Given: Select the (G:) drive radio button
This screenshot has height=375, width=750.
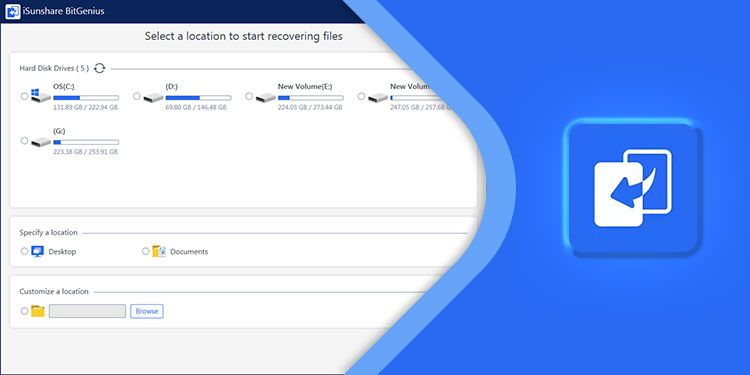Looking at the screenshot, I should click(x=24, y=141).
